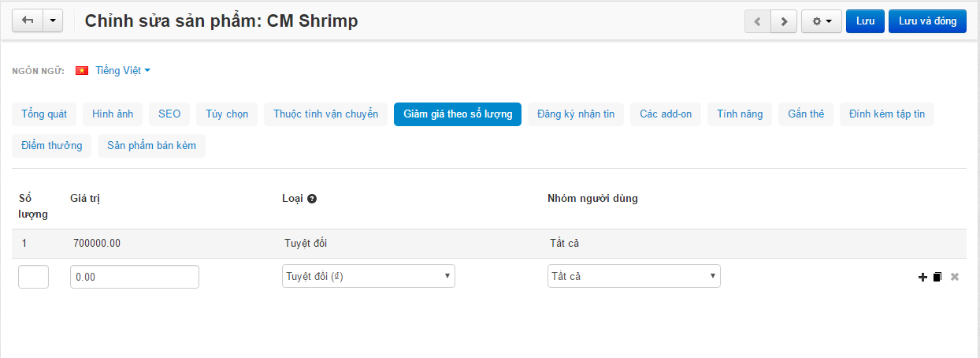Image resolution: width=980 pixels, height=358 pixels.
Task: Click the Loại help question icon
Action: click(x=312, y=199)
